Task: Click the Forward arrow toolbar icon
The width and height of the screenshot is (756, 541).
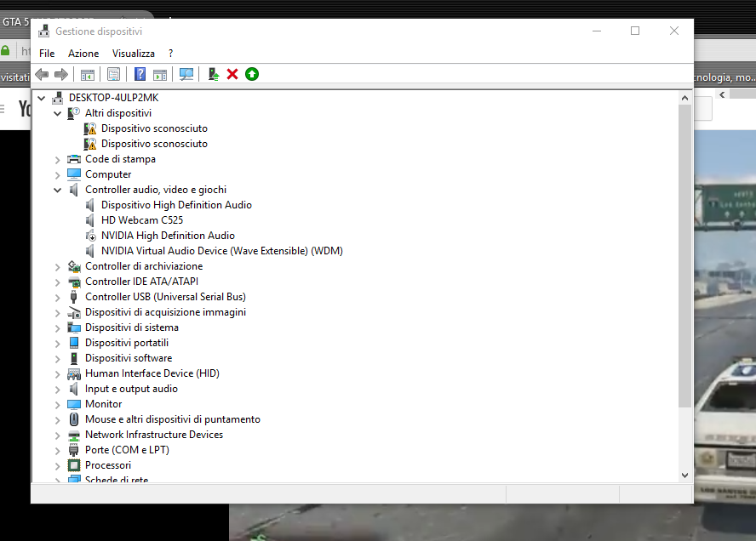Action: pos(61,74)
